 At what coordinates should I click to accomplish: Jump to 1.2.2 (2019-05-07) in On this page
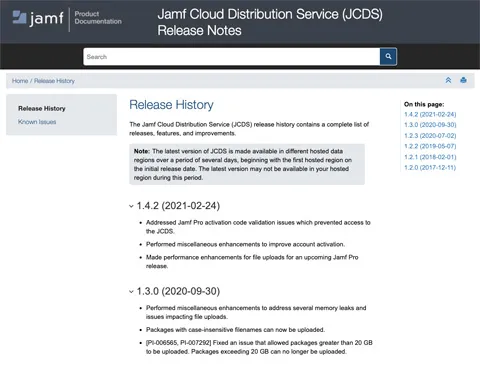(430, 146)
